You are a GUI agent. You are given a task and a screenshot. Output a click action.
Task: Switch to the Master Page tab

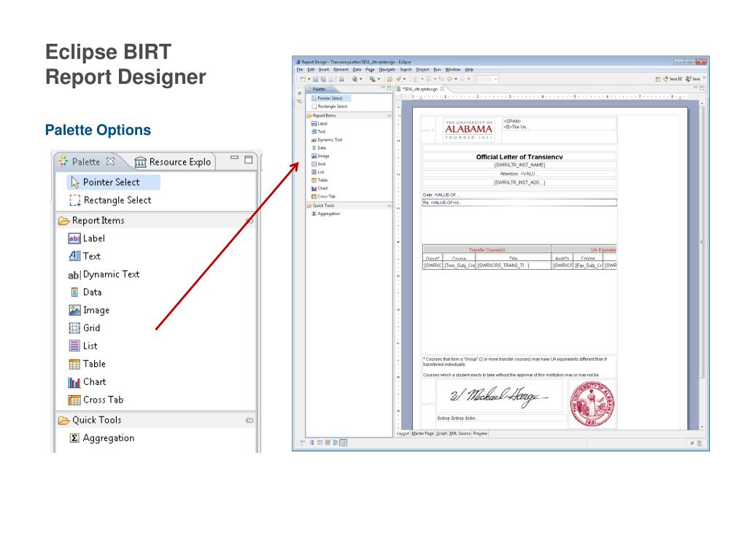pos(422,433)
